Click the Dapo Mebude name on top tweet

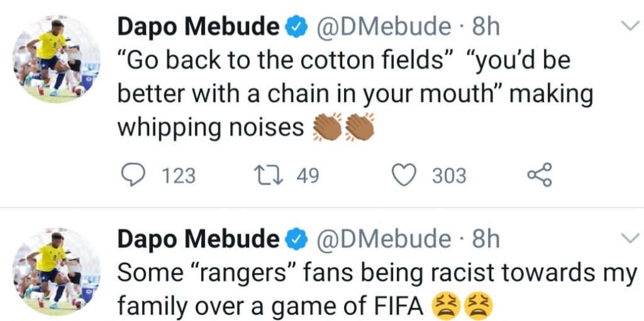199,26
